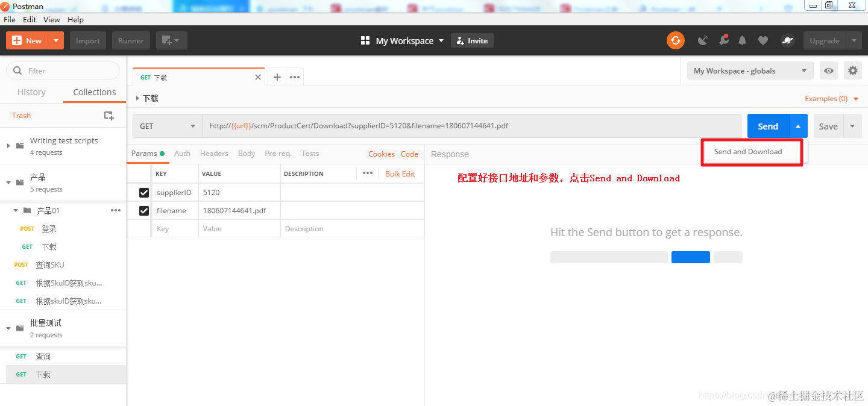Open new window icon button
The width and height of the screenshot is (868, 406).
(172, 40)
